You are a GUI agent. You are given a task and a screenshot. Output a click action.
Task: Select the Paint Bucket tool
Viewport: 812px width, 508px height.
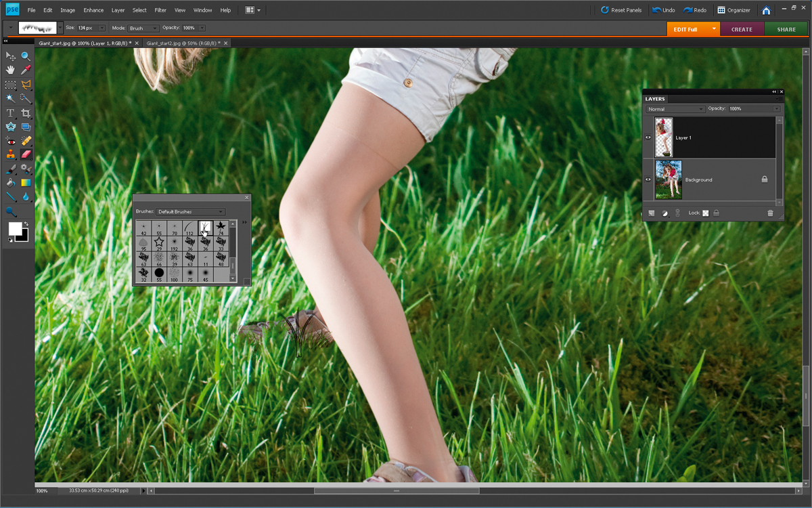[11, 183]
